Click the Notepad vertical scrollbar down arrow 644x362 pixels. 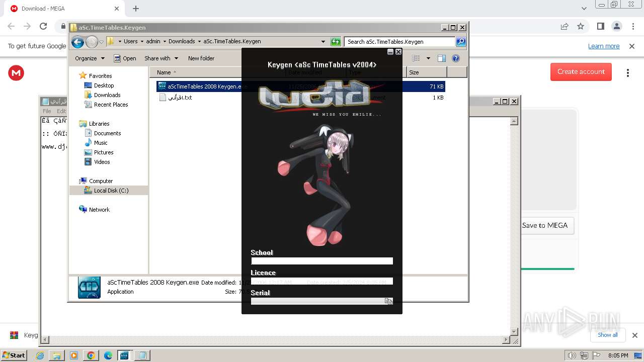(514, 331)
